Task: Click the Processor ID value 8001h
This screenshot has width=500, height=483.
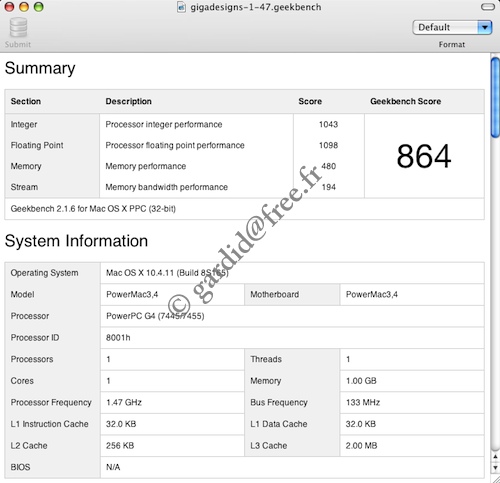Action: pyautogui.click(x=118, y=338)
